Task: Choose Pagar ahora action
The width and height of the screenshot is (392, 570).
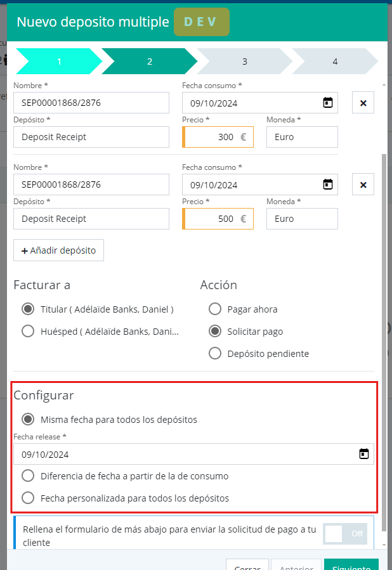Action: click(x=215, y=309)
